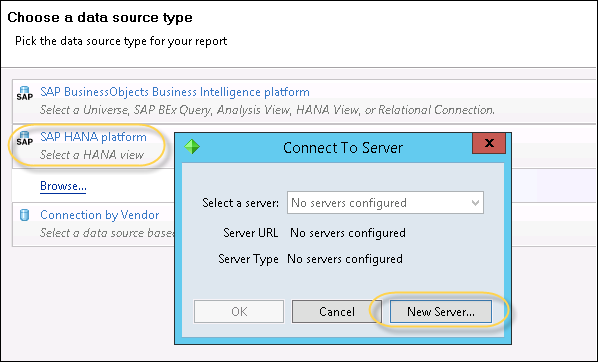Click the Select a HANA view description
This screenshot has width=598, height=362.
(x=92, y=155)
